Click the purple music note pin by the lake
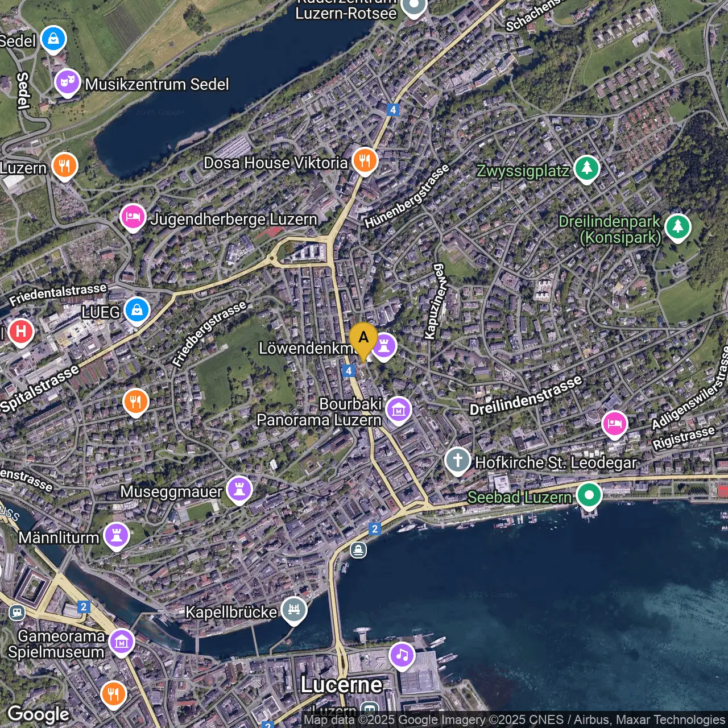728x728 pixels. [x=402, y=656]
